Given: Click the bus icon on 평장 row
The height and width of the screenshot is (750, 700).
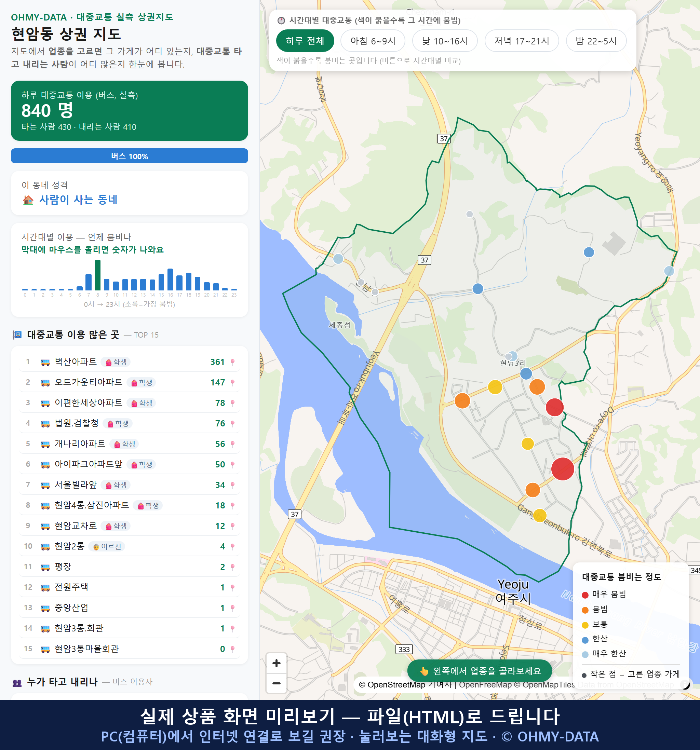Looking at the screenshot, I should (x=45, y=567).
